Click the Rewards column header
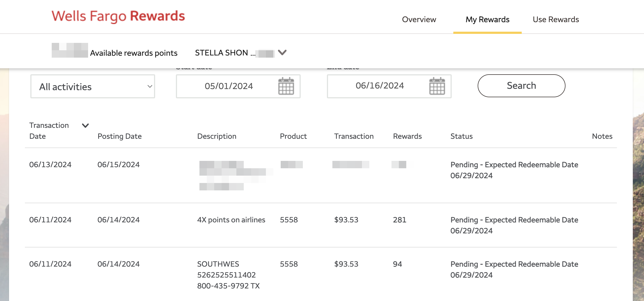 407,136
